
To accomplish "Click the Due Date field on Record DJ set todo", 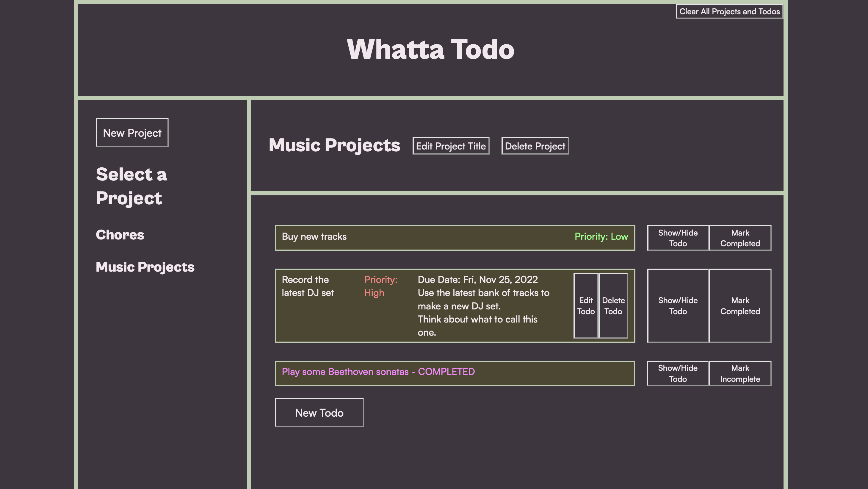I will point(477,279).
